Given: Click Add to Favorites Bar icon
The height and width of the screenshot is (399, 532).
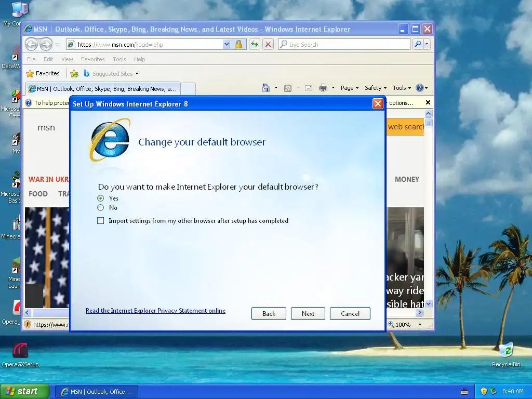Looking at the screenshot, I should [x=74, y=73].
